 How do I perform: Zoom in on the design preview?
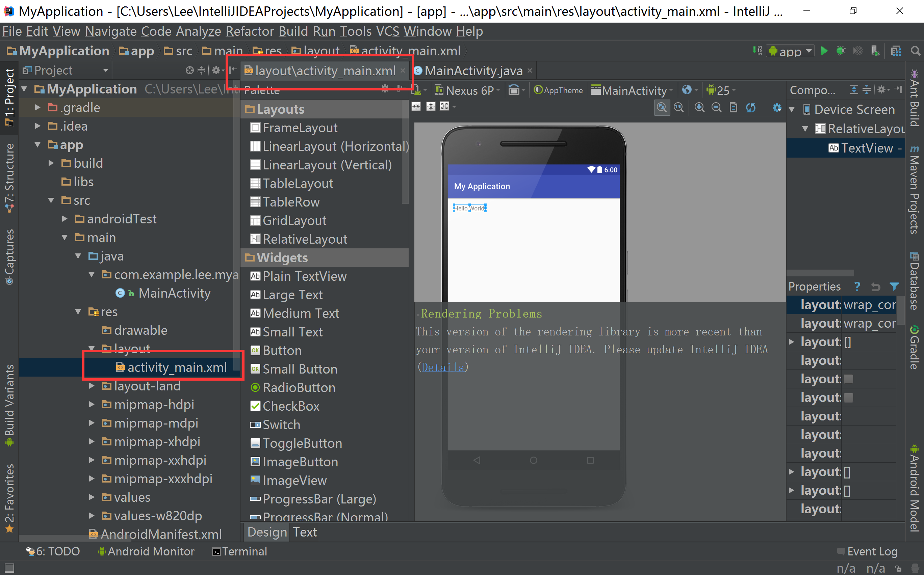click(x=699, y=108)
